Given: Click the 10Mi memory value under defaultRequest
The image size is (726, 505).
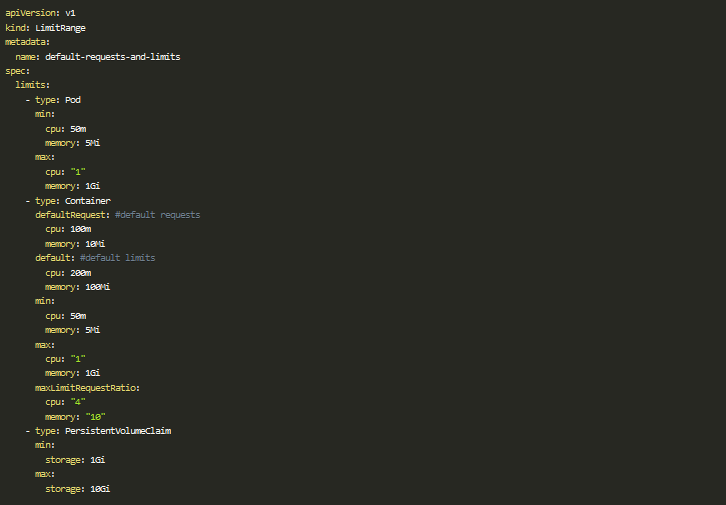Looking at the screenshot, I should coord(95,244).
